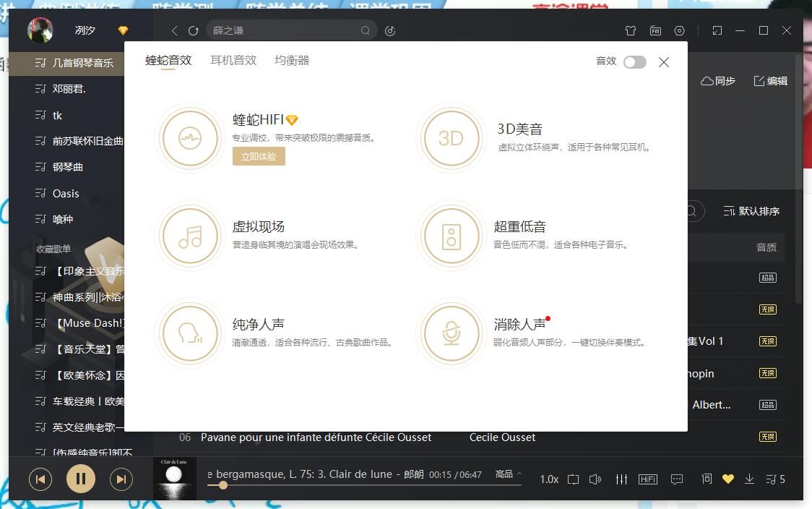
Task: Switch to the 均衡器 tab
Action: click(292, 61)
